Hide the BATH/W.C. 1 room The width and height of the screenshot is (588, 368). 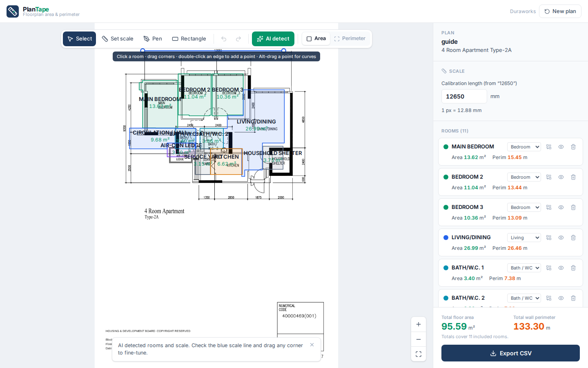point(561,268)
